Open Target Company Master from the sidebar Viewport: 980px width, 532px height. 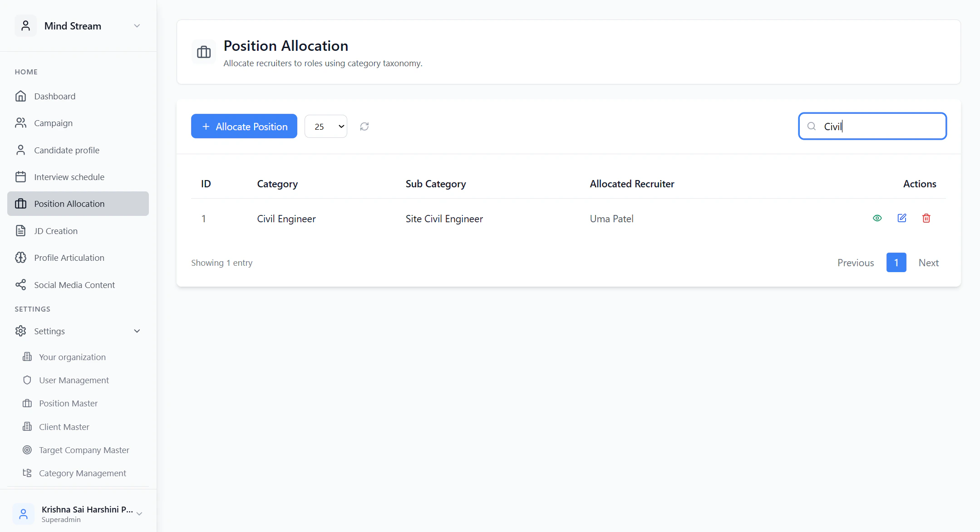84,450
